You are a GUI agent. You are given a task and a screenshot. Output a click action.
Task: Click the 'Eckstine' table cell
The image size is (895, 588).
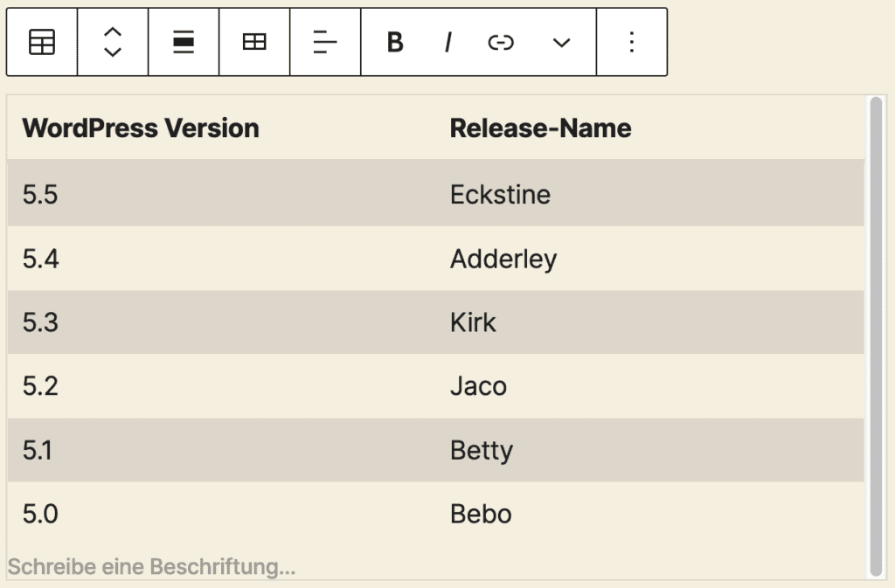point(500,194)
